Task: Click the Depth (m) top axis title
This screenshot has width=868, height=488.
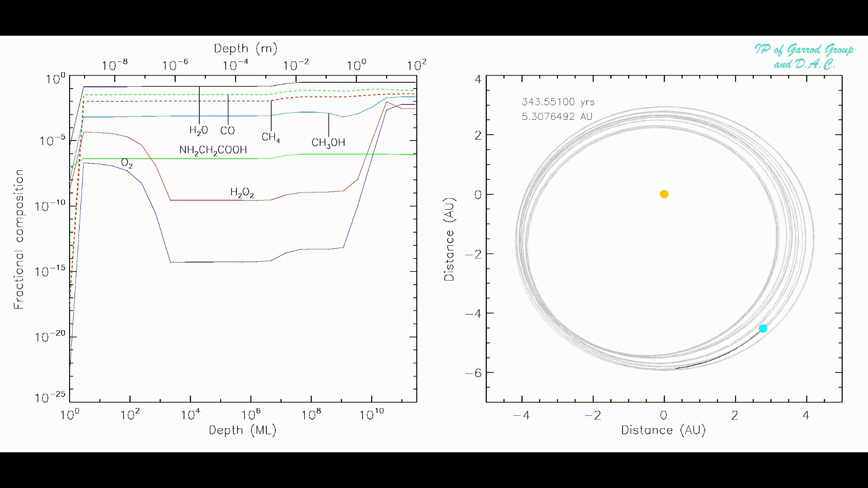Action: click(x=245, y=48)
